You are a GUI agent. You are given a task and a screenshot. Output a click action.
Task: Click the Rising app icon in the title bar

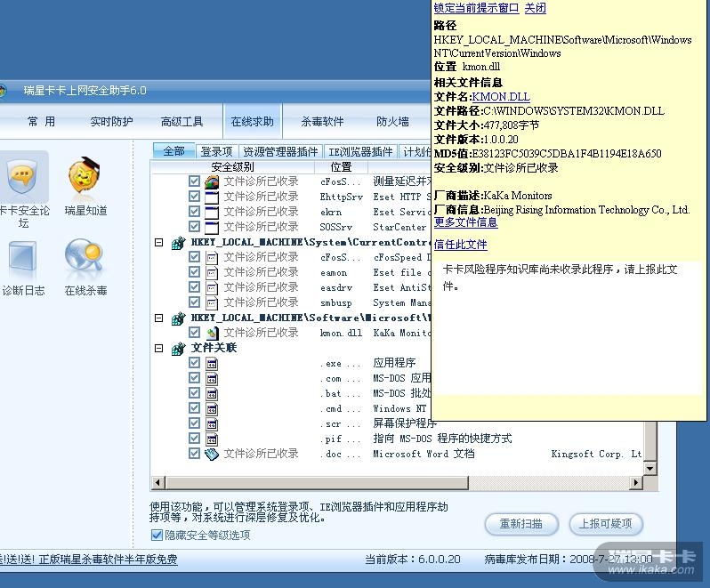pyautogui.click(x=3, y=91)
